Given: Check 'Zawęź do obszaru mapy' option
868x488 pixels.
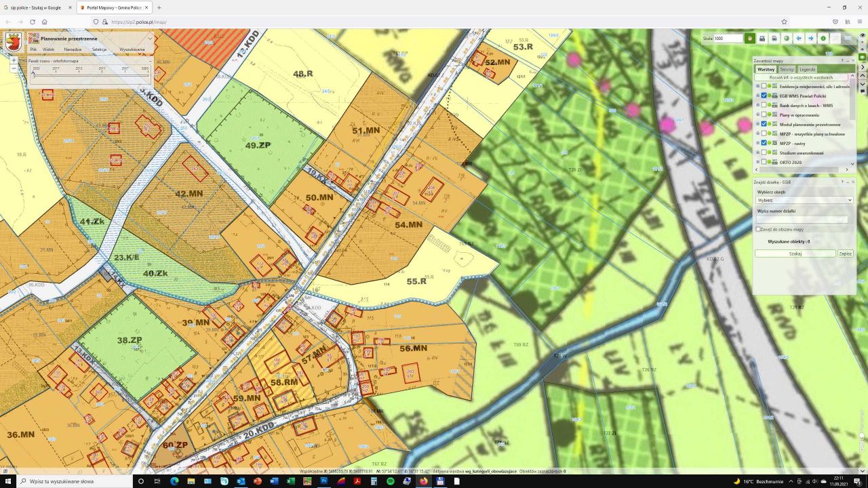Looking at the screenshot, I should click(759, 229).
